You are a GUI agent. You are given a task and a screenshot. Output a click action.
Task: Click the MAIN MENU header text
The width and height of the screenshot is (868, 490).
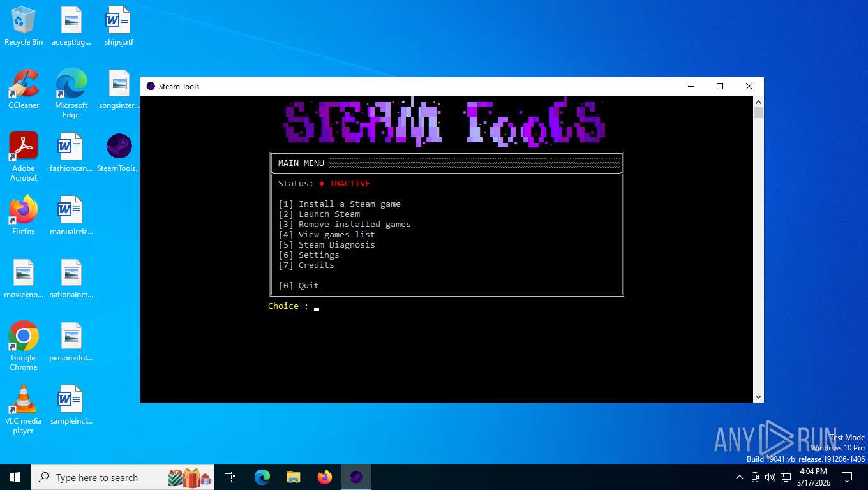tap(301, 163)
